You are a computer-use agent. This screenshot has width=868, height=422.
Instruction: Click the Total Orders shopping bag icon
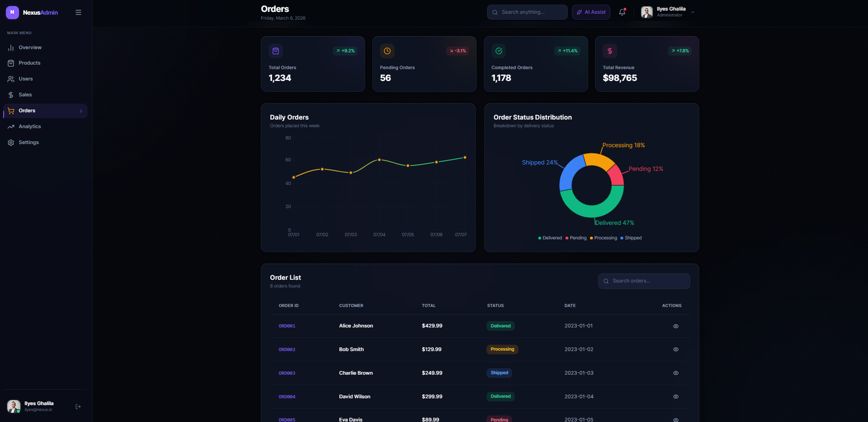[x=276, y=51]
